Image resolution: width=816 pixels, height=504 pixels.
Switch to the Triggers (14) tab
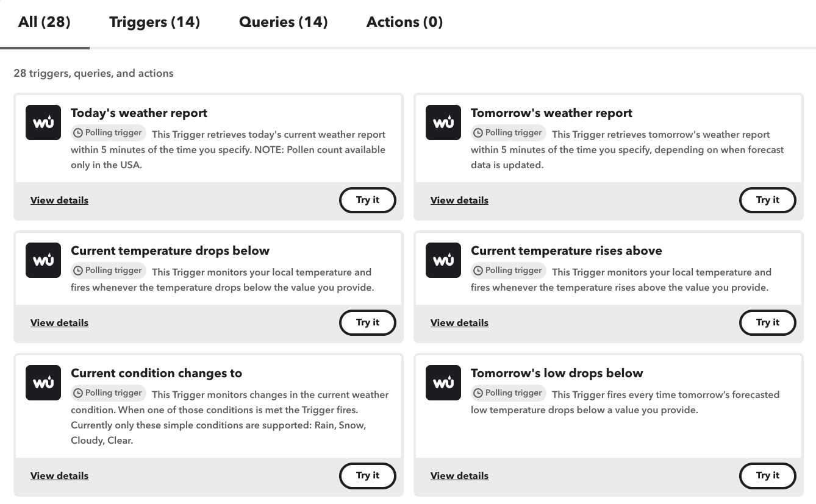click(x=154, y=23)
